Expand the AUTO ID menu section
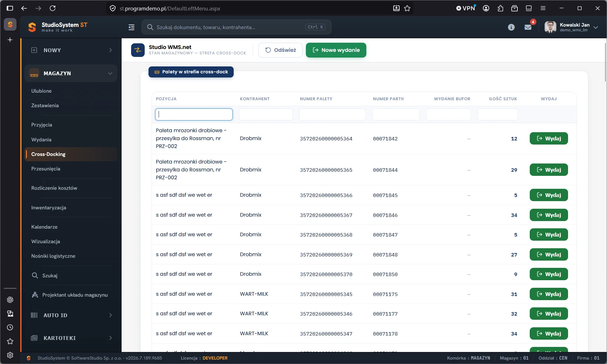607x364 pixels. [71, 315]
